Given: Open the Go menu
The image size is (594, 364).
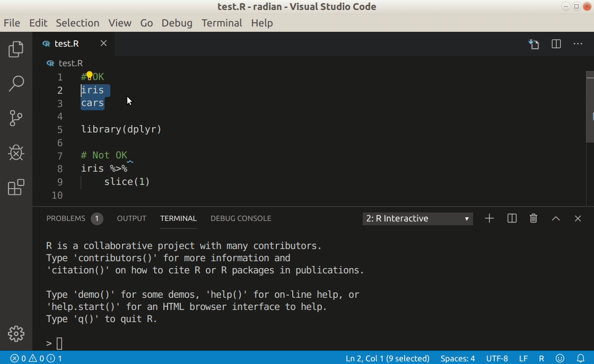Looking at the screenshot, I should 146,23.
